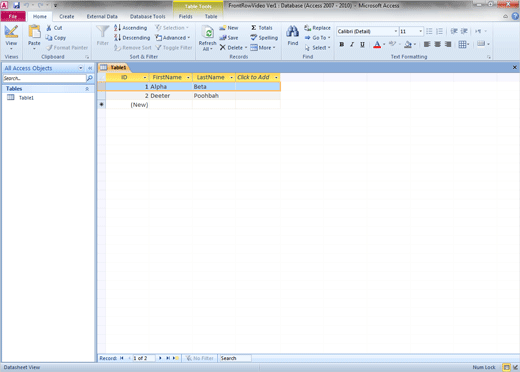Collapse the Tables group
This screenshot has height=372, width=520.
[87, 89]
